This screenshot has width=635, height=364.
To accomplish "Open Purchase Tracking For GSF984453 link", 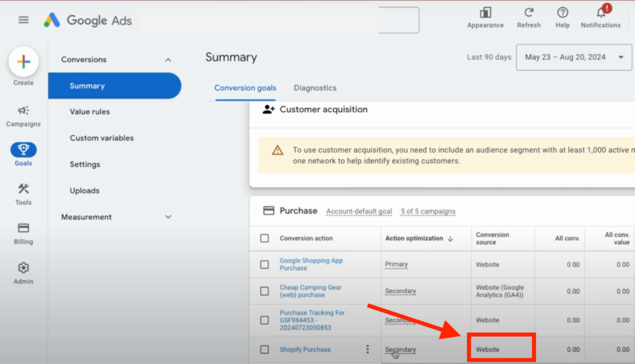I will [312, 320].
